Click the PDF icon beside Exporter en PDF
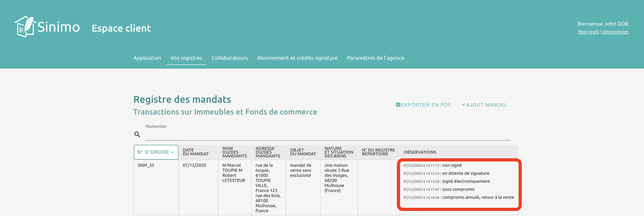 click(x=398, y=105)
